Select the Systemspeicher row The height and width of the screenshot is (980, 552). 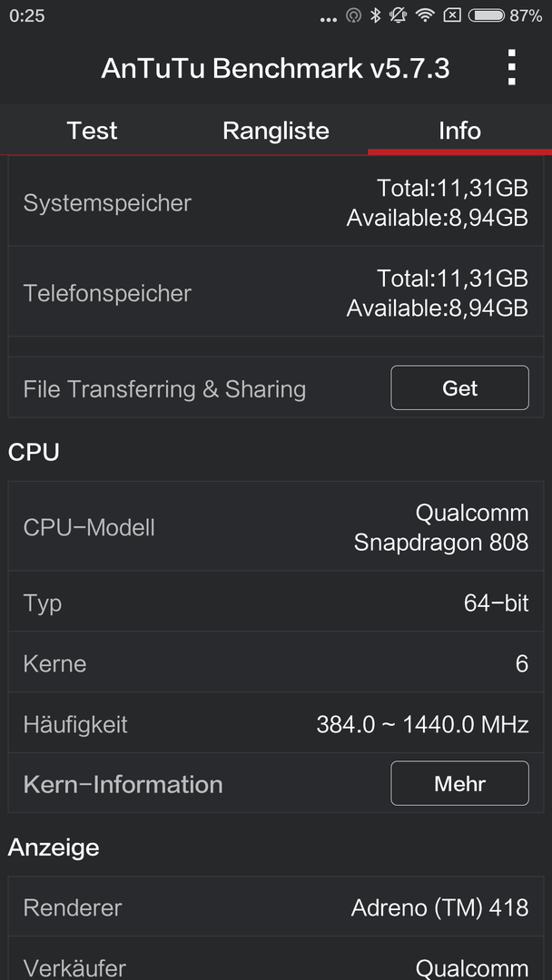pyautogui.click(x=276, y=202)
